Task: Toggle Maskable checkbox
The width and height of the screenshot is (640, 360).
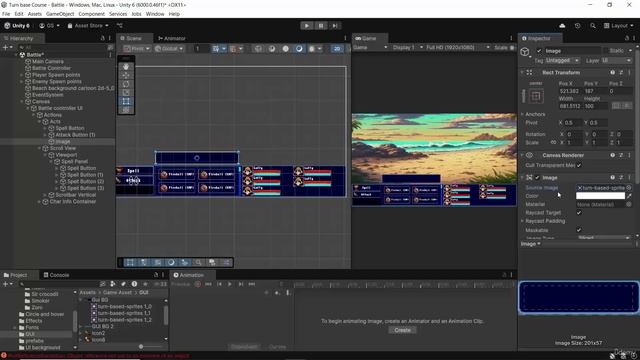Action: point(579,230)
